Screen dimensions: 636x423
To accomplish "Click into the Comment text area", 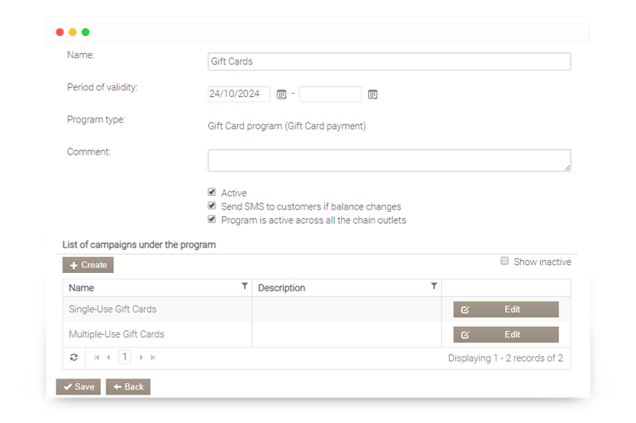I will pyautogui.click(x=389, y=160).
